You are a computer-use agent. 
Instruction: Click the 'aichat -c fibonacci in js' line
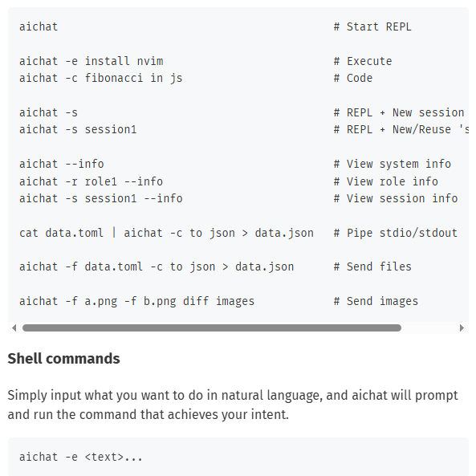[x=101, y=79]
